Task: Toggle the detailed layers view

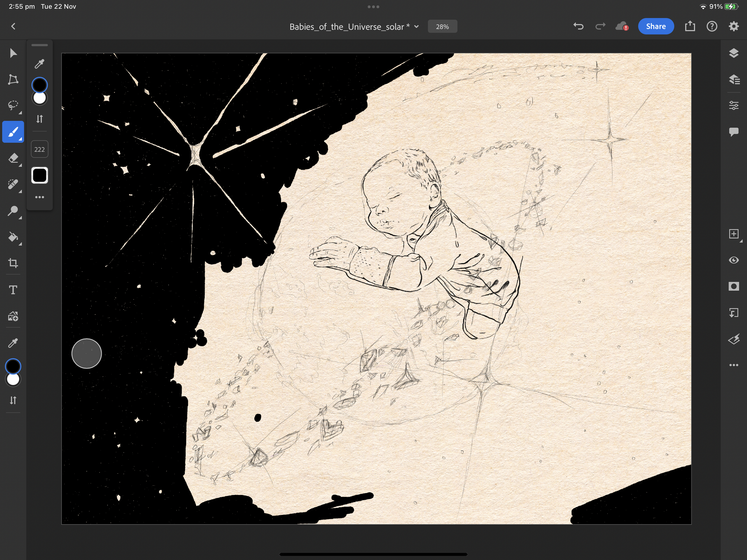Action: (734, 80)
